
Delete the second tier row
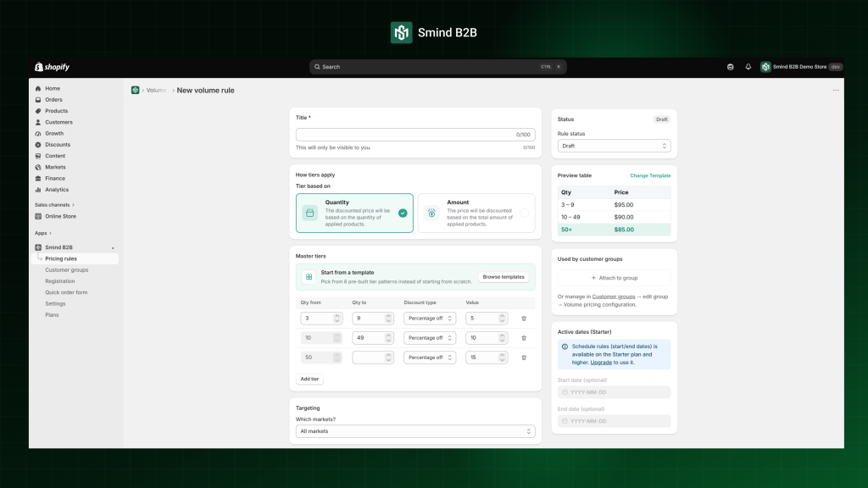click(524, 338)
